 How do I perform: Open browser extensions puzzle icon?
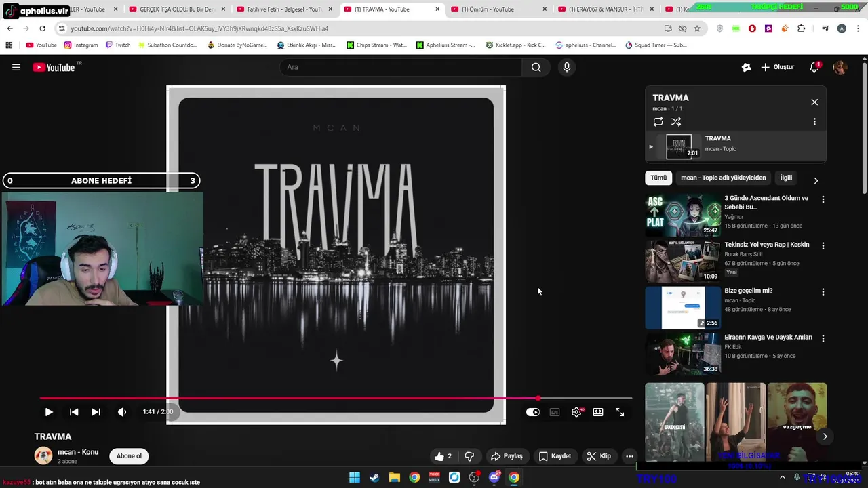coord(802,28)
